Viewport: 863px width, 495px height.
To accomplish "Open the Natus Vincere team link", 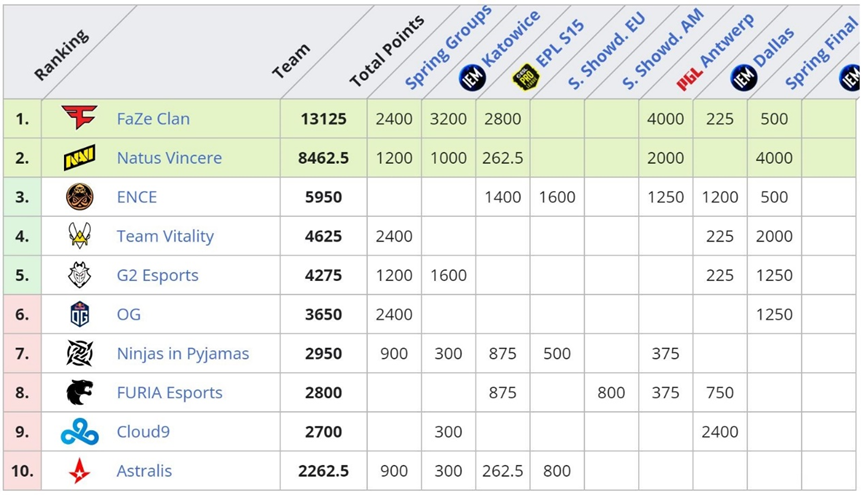I will (169, 157).
